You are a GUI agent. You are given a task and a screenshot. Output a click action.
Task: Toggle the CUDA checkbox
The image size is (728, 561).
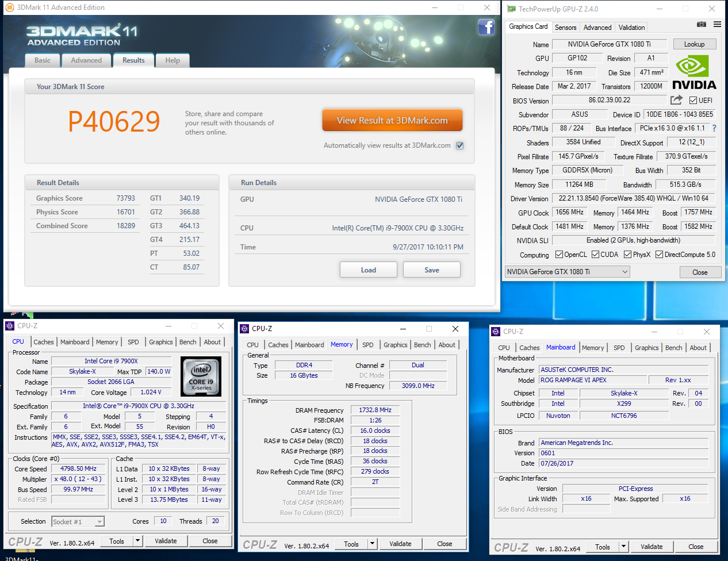tap(595, 255)
